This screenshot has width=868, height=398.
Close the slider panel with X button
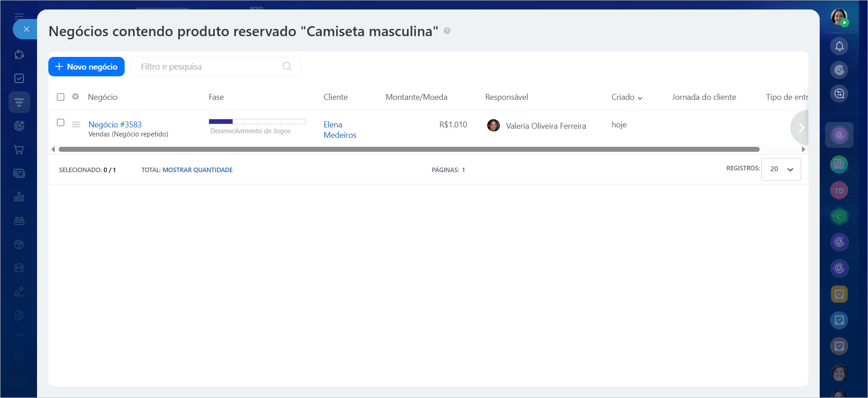point(26,29)
